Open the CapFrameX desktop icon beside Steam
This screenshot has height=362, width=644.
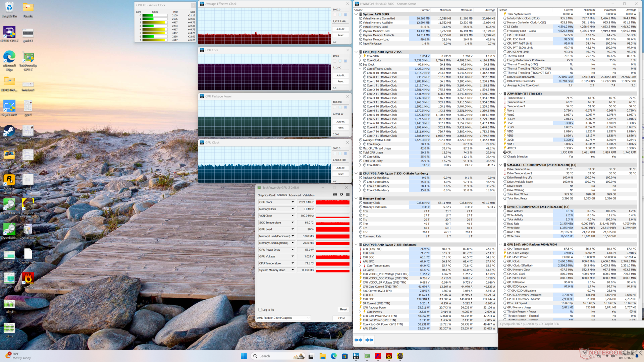[x=9, y=108]
